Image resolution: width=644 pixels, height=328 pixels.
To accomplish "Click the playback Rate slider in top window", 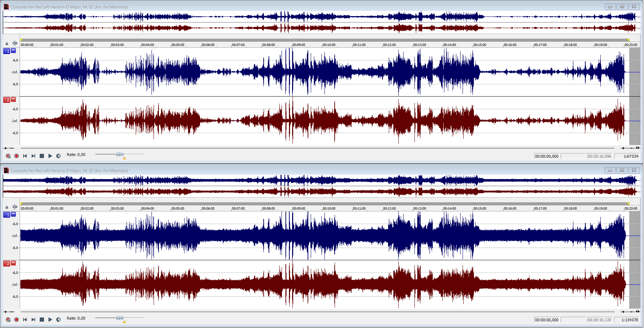I will [x=120, y=154].
